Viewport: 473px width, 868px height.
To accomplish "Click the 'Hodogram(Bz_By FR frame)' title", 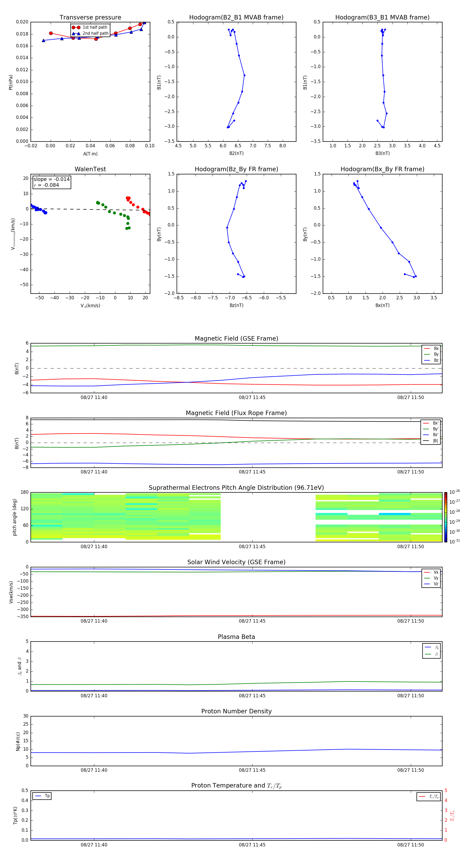I will [x=236, y=169].
